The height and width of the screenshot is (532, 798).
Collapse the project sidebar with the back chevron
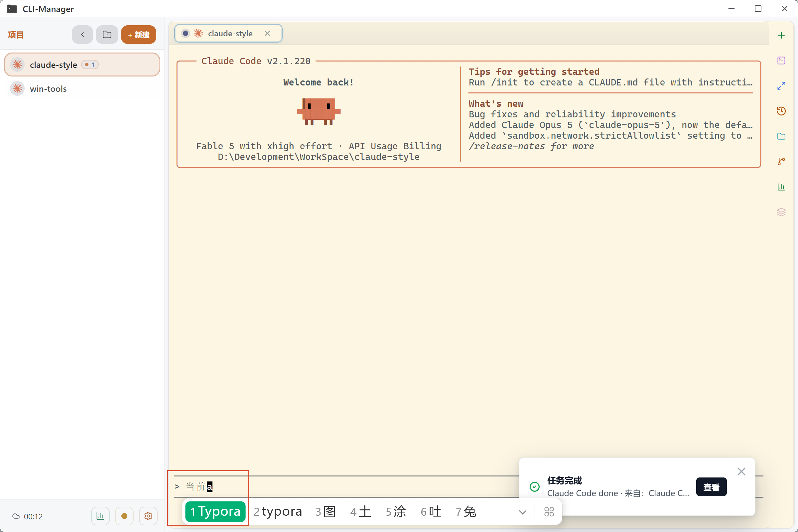click(x=82, y=35)
